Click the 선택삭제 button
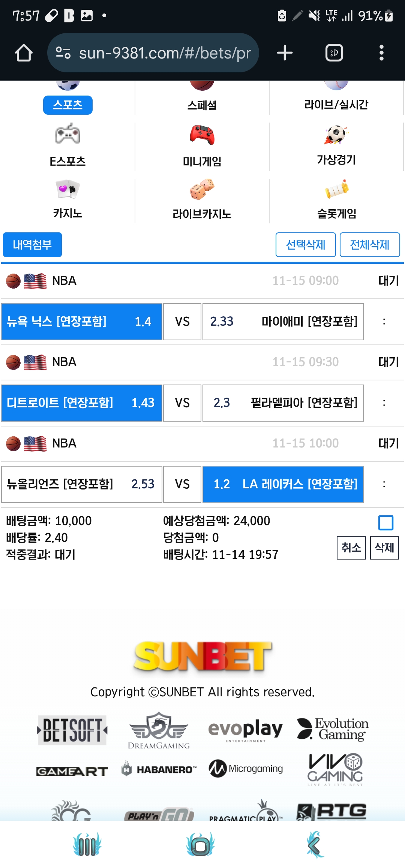This screenshot has width=405, height=868. coord(305,245)
